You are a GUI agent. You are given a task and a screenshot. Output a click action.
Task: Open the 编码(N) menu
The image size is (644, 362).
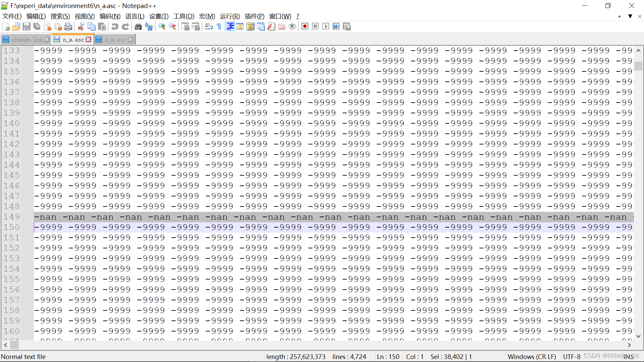coord(110,16)
